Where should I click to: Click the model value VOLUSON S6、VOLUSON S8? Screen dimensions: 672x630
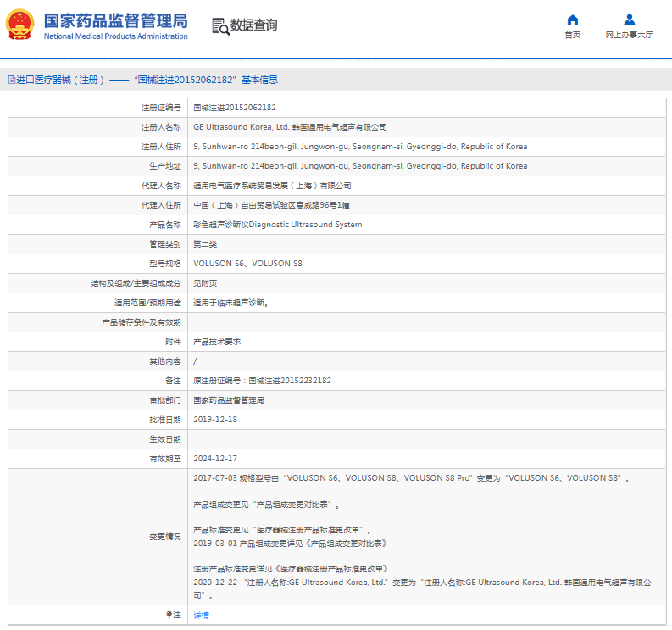(247, 264)
